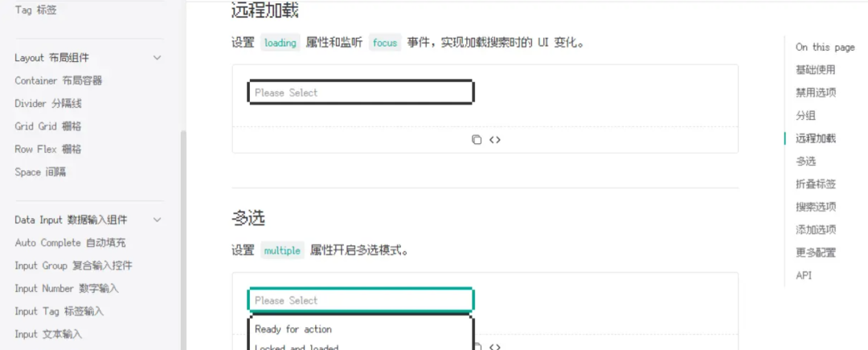Open Input Number 数字输入 page
868x350 pixels.
67,288
